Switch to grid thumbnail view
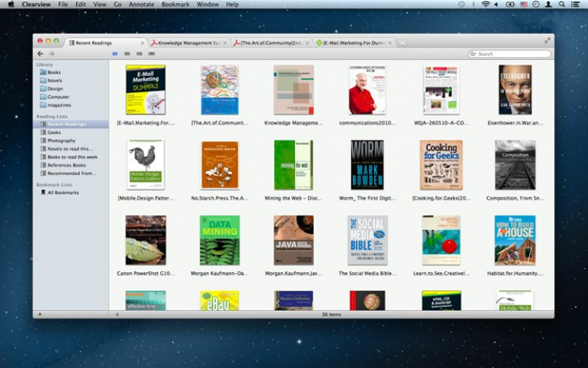 [x=115, y=54]
